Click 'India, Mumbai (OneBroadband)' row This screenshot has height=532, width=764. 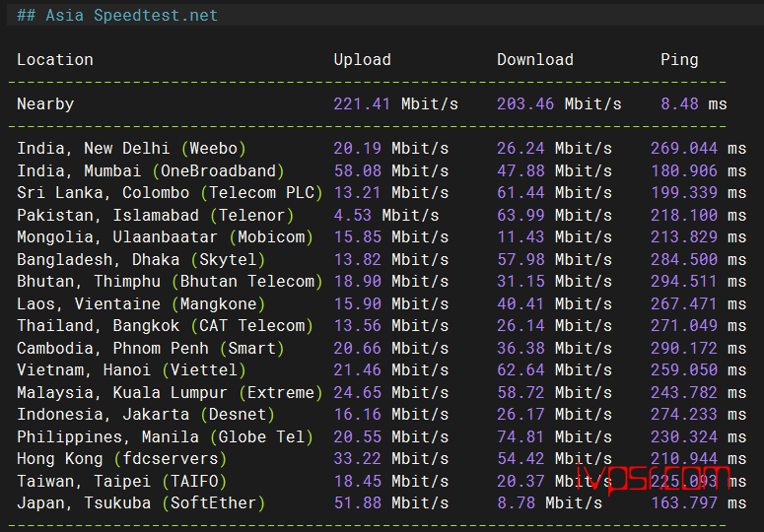[x=151, y=170]
